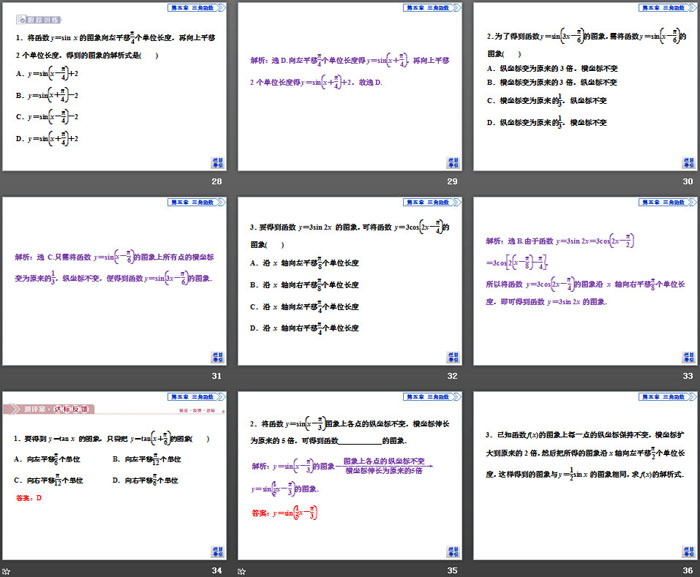Screen dimensions: 700x577
Task: Select slide 36 thumbnail with f(x) problem text
Action: click(586, 476)
